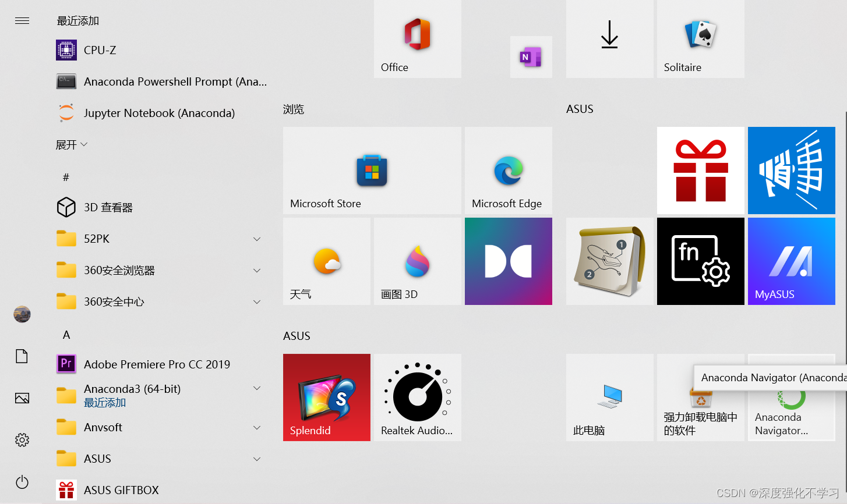The width and height of the screenshot is (847, 504).
Task: Expand the Anvsoft folder
Action: tap(161, 427)
